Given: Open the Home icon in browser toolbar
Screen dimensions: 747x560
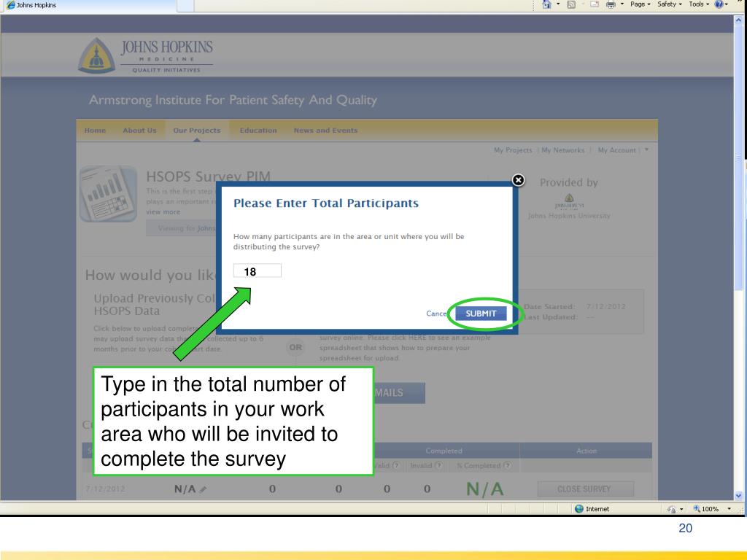Looking at the screenshot, I should click(546, 4).
